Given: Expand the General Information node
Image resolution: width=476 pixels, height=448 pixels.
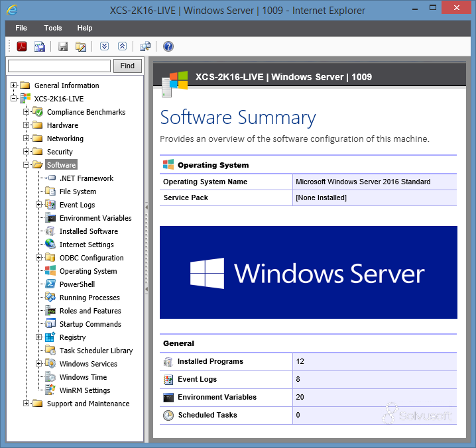Looking at the screenshot, I should tap(13, 85).
